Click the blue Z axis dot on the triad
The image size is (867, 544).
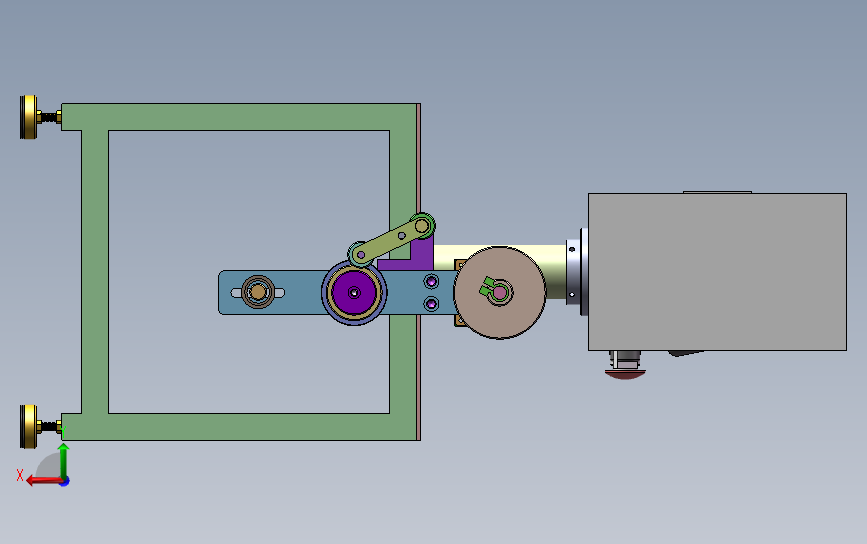tap(65, 482)
